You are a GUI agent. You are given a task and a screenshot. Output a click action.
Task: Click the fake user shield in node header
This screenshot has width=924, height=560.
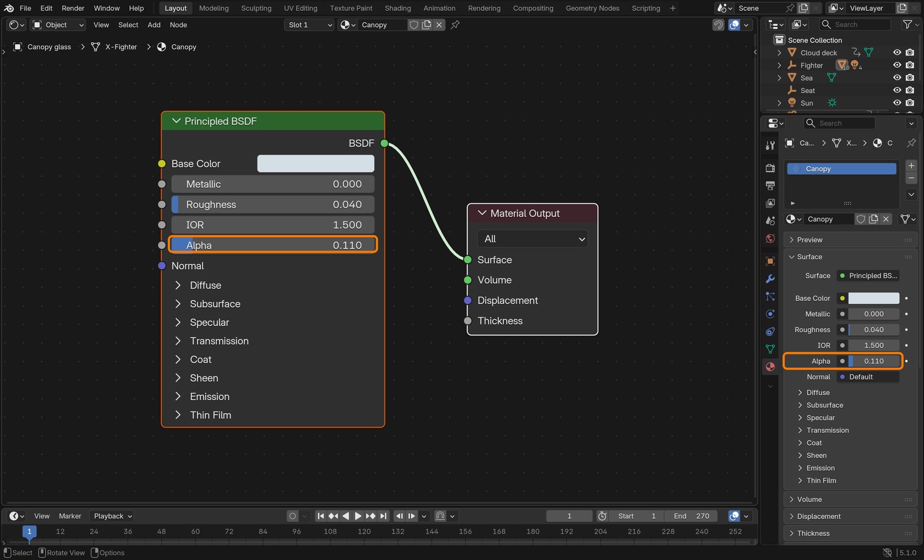[413, 25]
